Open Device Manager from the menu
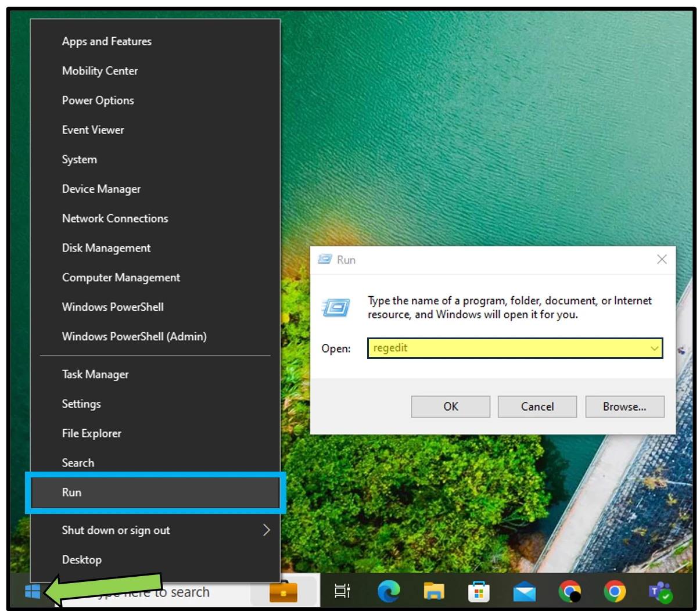 click(101, 189)
